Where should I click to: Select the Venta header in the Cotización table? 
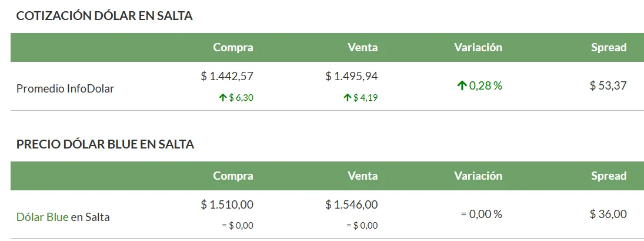click(x=362, y=47)
